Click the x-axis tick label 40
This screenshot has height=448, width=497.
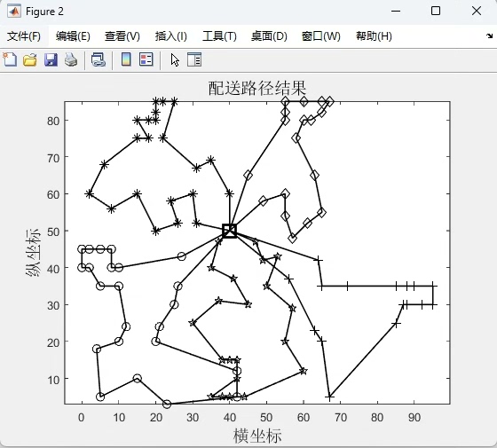point(230,417)
